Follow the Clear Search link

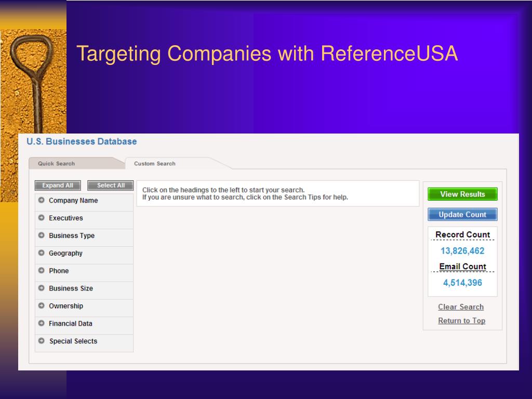pyautogui.click(x=461, y=307)
